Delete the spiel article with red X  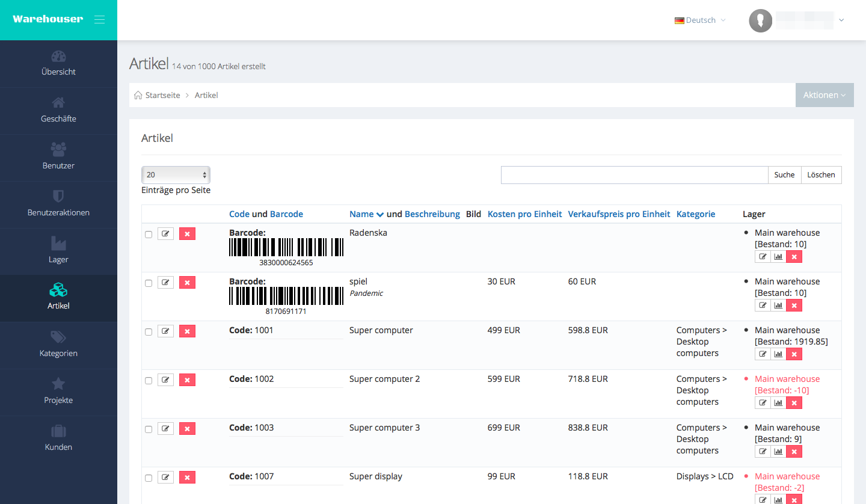click(x=187, y=283)
